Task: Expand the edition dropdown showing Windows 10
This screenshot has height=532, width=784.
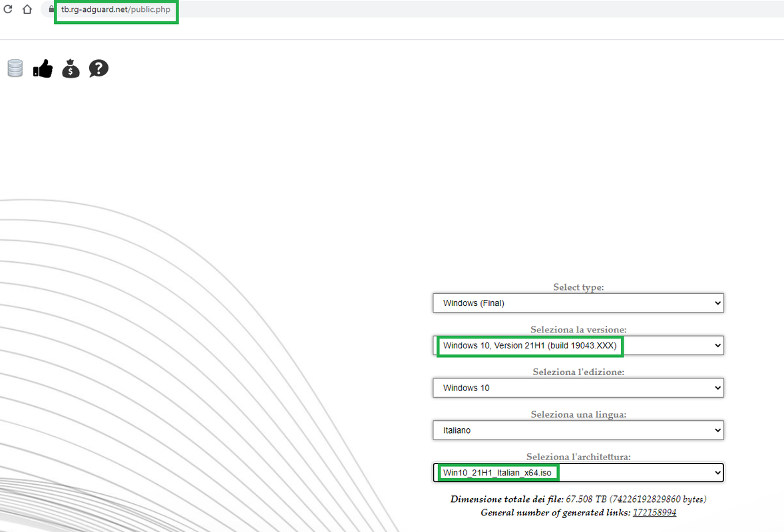Action: click(x=578, y=388)
